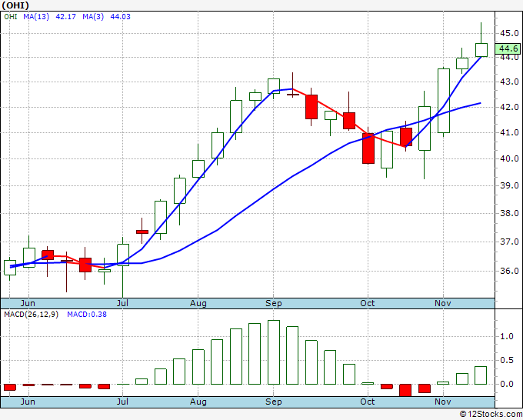The width and height of the screenshot is (523, 420).
Task: Click the MA(13) legend label
Action: [x=36, y=17]
